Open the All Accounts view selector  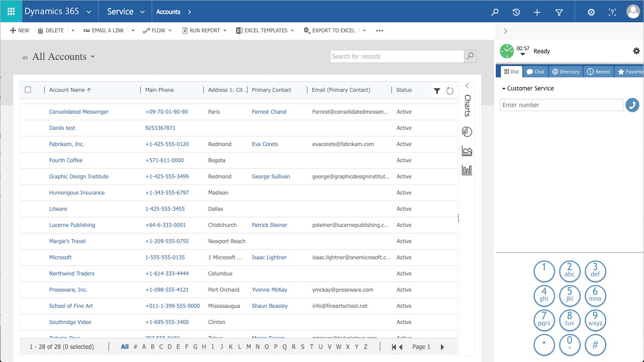tap(93, 57)
